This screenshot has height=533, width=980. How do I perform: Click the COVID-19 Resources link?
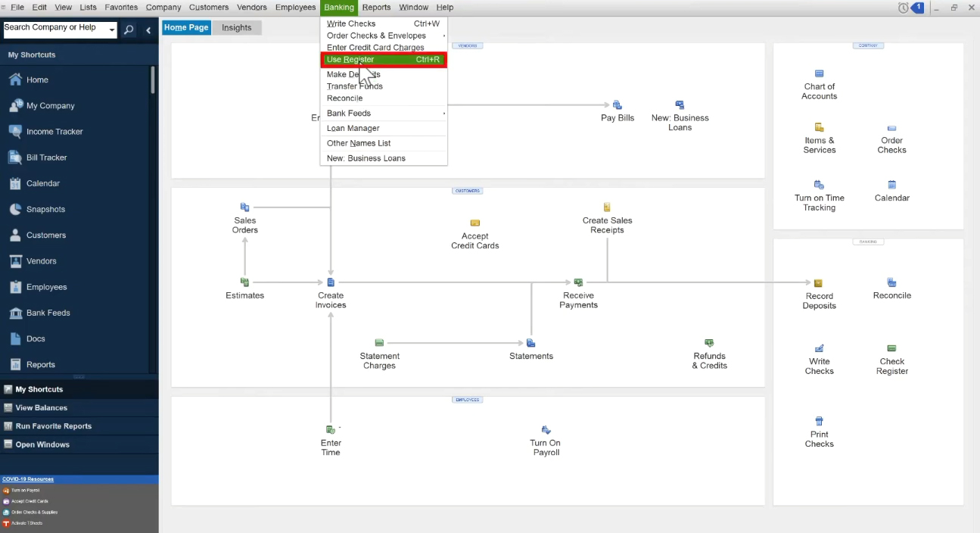tap(28, 479)
